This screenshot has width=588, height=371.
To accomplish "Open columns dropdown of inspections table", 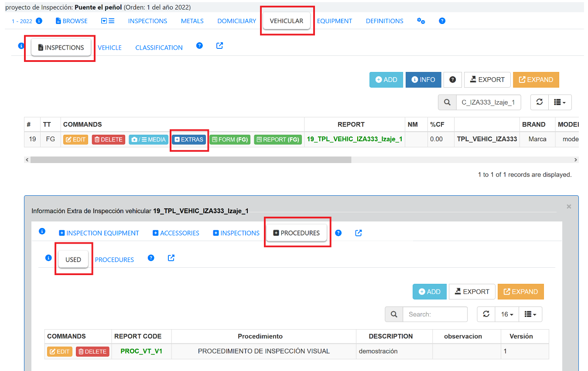I will [560, 102].
